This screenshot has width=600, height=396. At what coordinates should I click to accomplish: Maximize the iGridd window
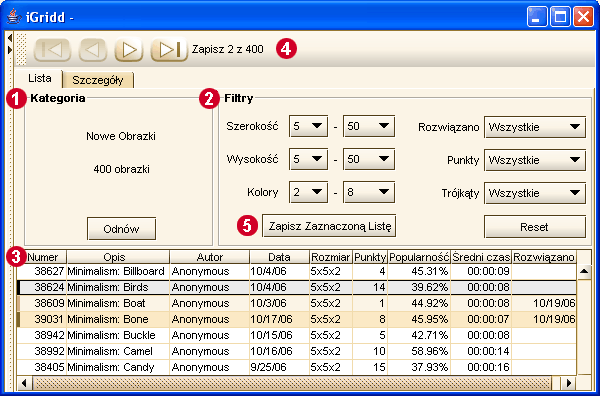click(x=560, y=17)
